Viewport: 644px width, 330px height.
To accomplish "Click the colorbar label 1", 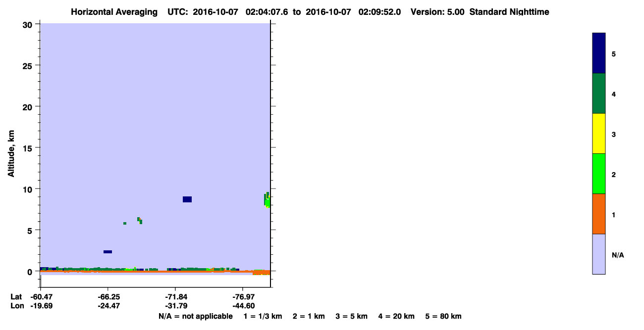I will 613,215.
